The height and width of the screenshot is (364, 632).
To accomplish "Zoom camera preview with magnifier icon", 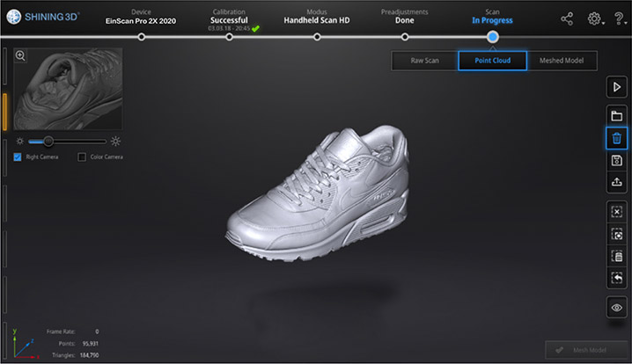I will coord(20,56).
